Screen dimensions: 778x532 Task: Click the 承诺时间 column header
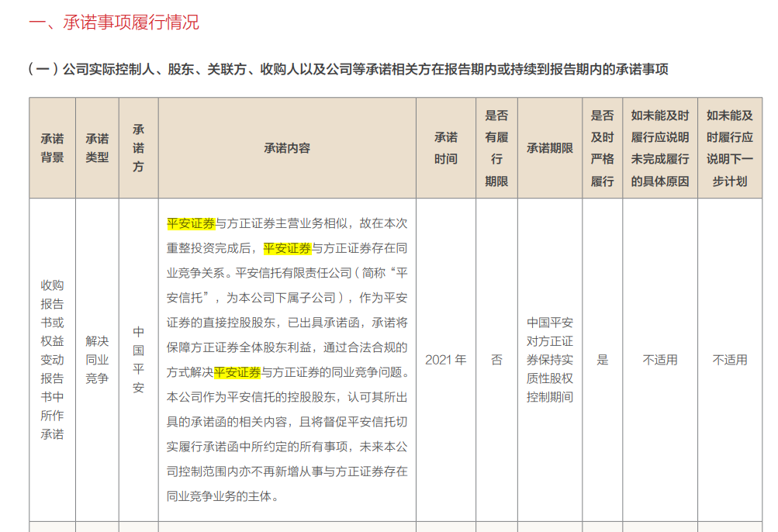(445, 148)
